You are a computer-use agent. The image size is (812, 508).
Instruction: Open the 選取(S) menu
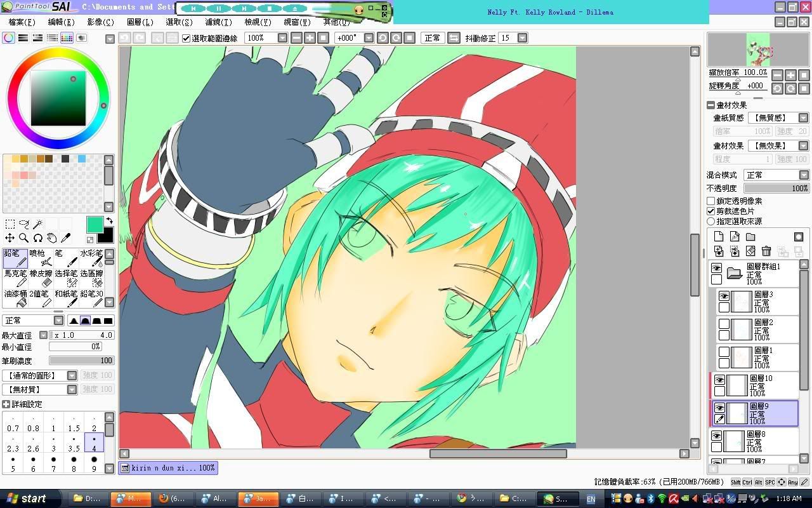coord(179,22)
